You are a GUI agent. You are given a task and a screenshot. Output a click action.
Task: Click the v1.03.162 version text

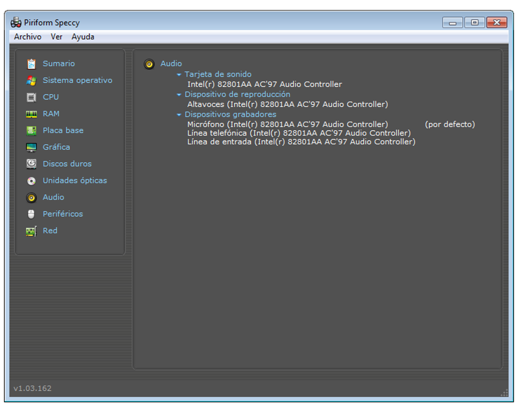32,388
